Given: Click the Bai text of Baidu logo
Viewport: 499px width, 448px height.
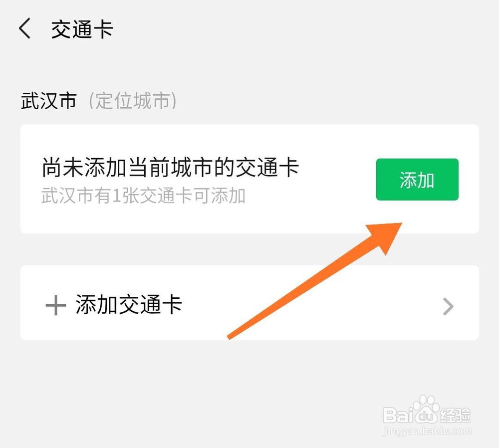Looking at the screenshot, I should [397, 415].
